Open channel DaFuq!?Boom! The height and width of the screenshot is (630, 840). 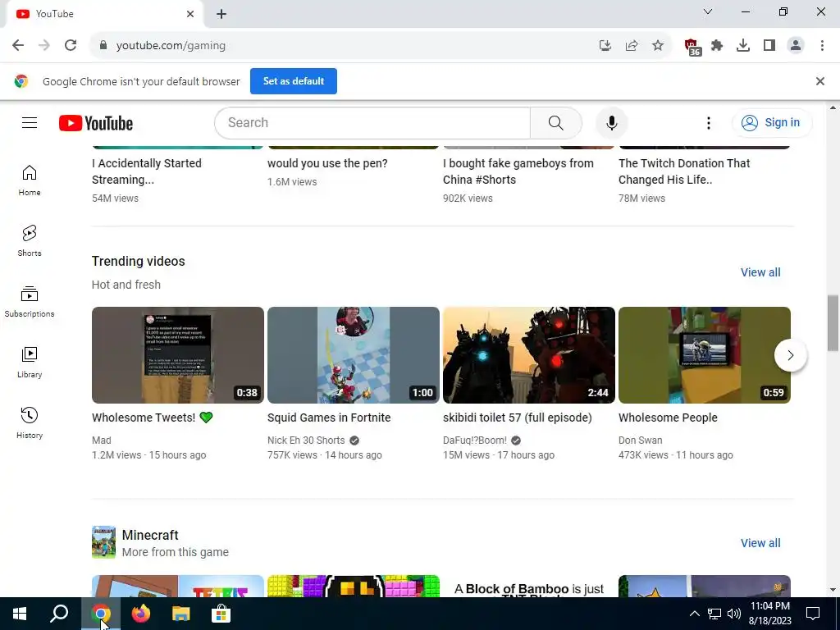pyautogui.click(x=475, y=441)
